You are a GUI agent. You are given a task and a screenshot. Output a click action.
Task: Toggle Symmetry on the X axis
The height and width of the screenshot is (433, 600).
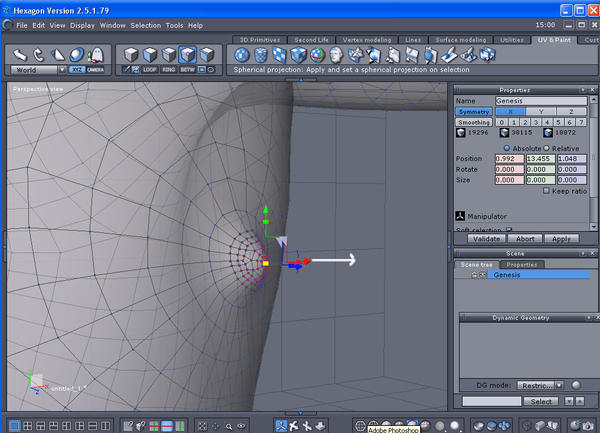click(509, 111)
